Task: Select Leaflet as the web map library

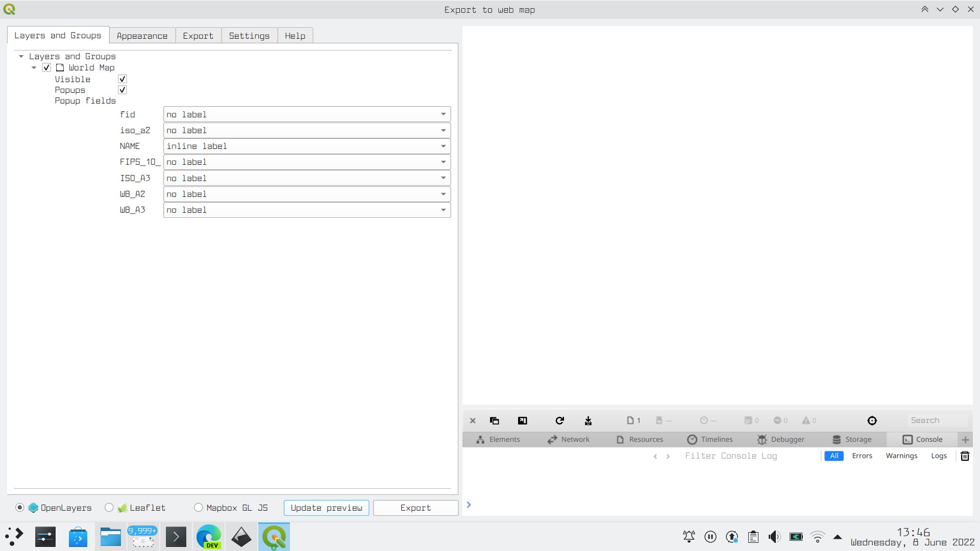Action: [109, 507]
